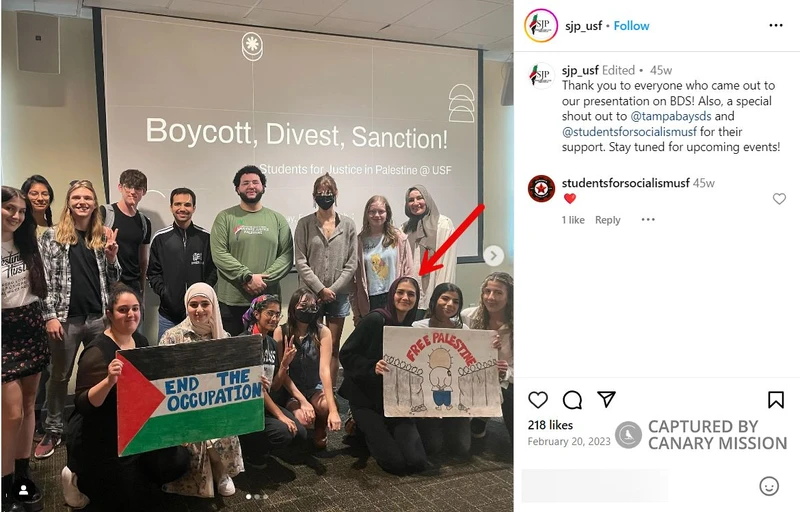Open the @studentsforsocialismusf mention link
Image resolution: width=800 pixels, height=512 pixels.
tap(629, 132)
